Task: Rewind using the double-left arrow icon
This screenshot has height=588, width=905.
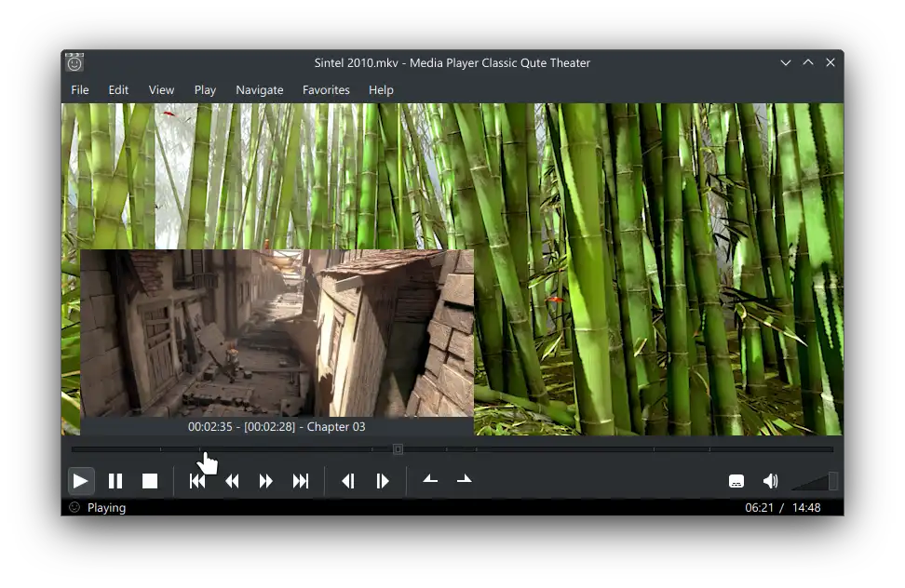Action: [232, 481]
